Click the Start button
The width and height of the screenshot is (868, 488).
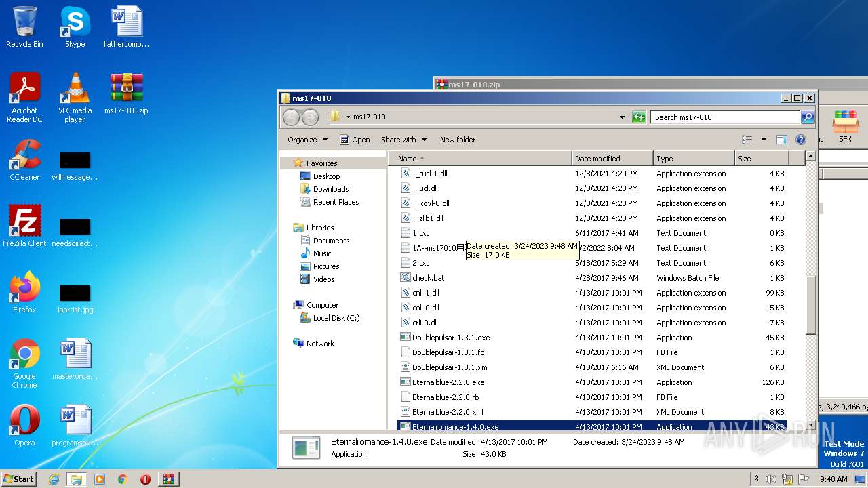click(x=18, y=479)
